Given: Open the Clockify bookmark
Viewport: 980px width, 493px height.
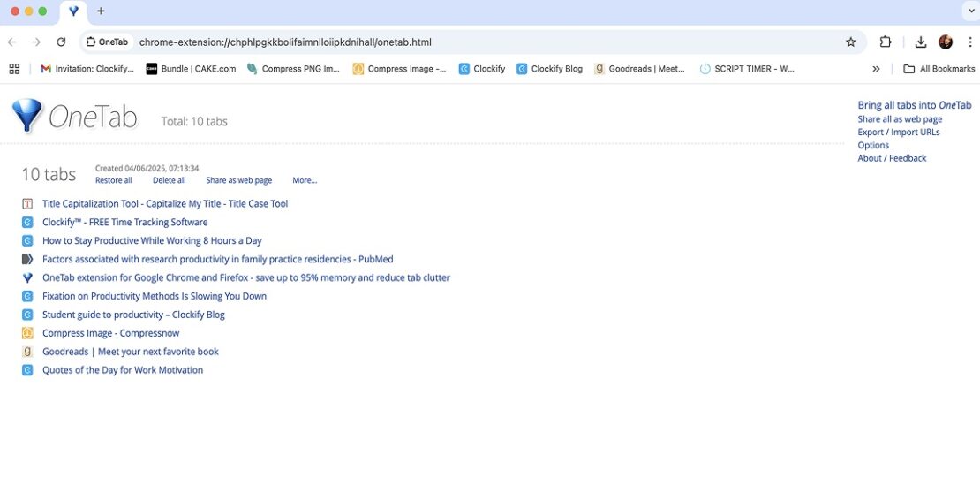Looking at the screenshot, I should [x=482, y=69].
